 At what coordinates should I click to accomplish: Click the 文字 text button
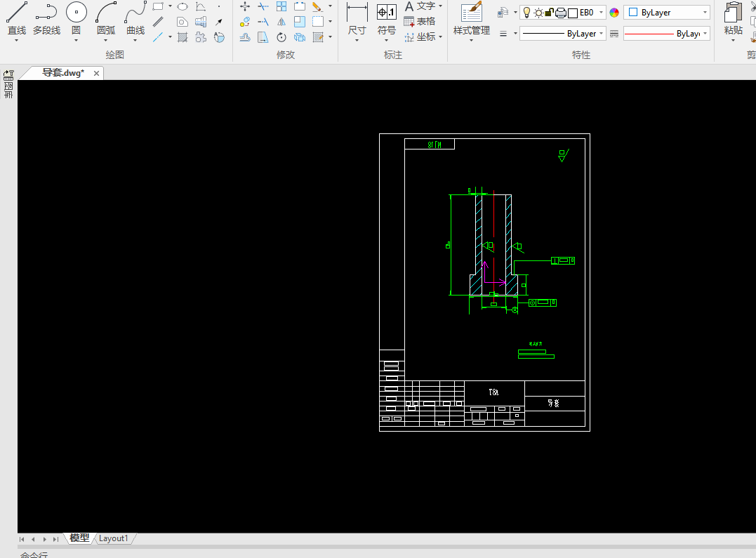point(420,6)
